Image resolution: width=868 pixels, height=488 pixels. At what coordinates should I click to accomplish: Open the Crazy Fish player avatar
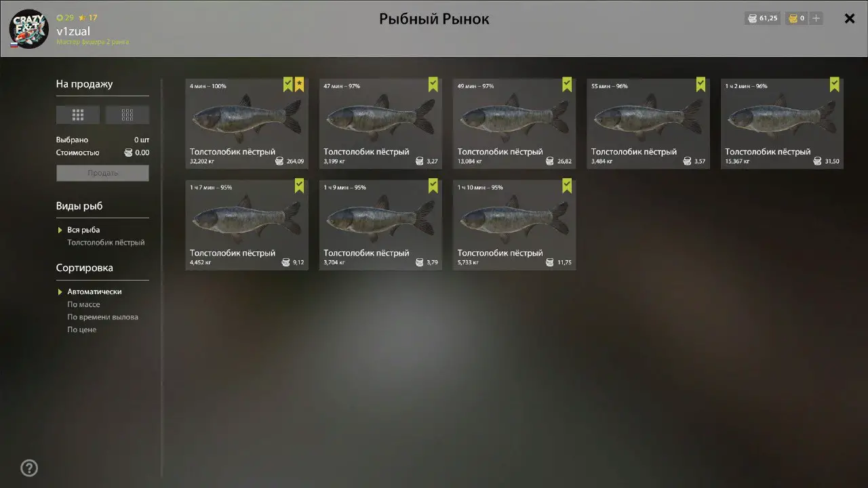[29, 28]
